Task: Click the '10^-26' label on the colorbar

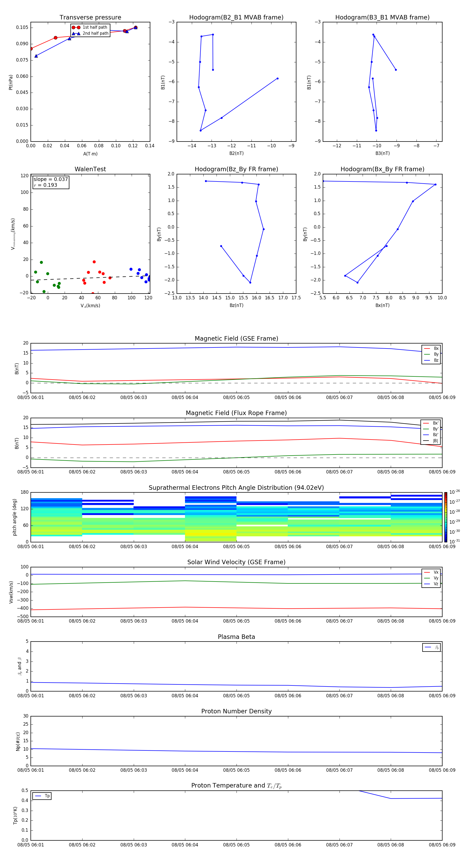Action: [455, 492]
